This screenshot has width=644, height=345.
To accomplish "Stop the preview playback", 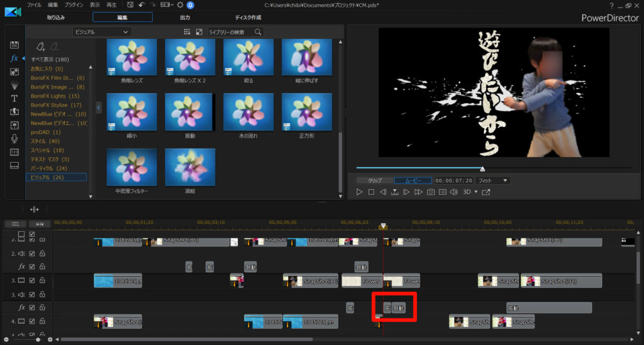I will 371,192.
